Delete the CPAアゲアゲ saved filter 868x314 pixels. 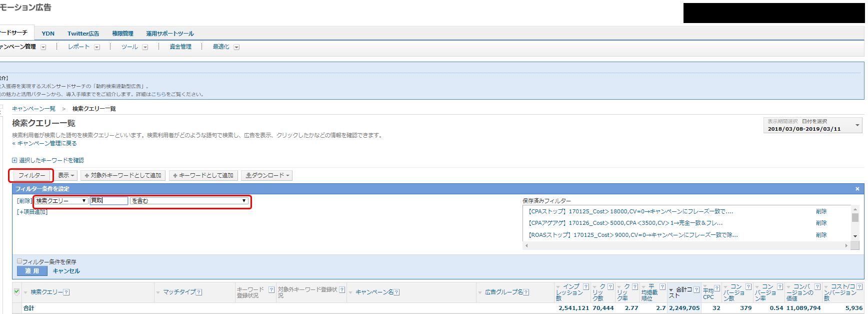(821, 223)
